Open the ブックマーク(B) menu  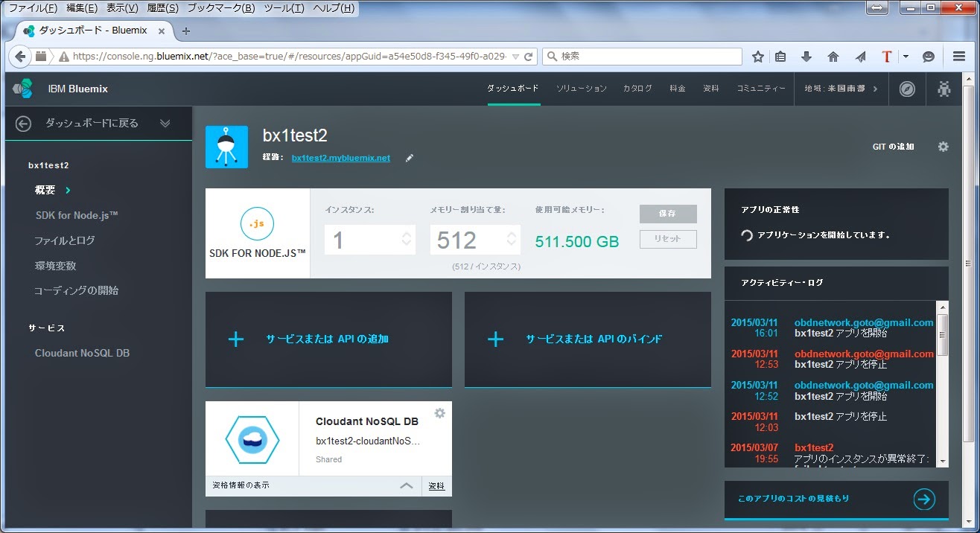tap(220, 8)
